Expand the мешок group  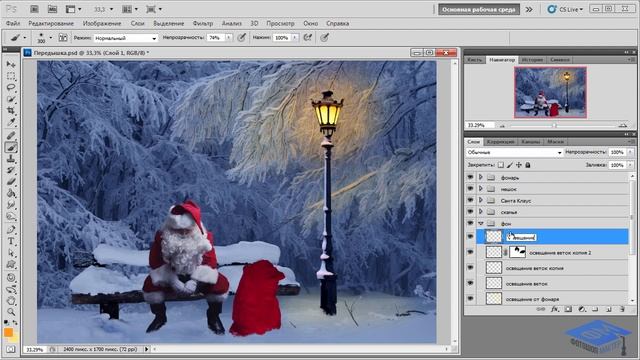[x=481, y=189]
